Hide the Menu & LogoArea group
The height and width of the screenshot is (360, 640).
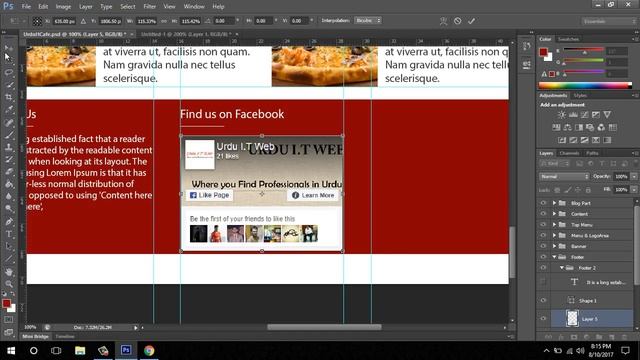[x=543, y=235]
